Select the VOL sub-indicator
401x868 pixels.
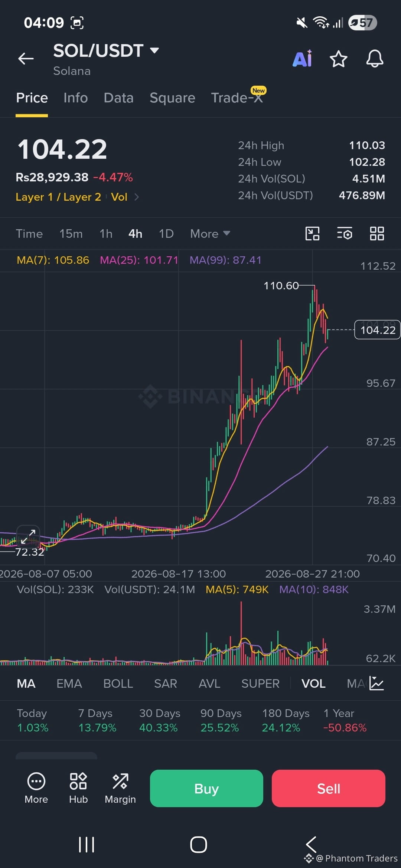[x=313, y=684]
